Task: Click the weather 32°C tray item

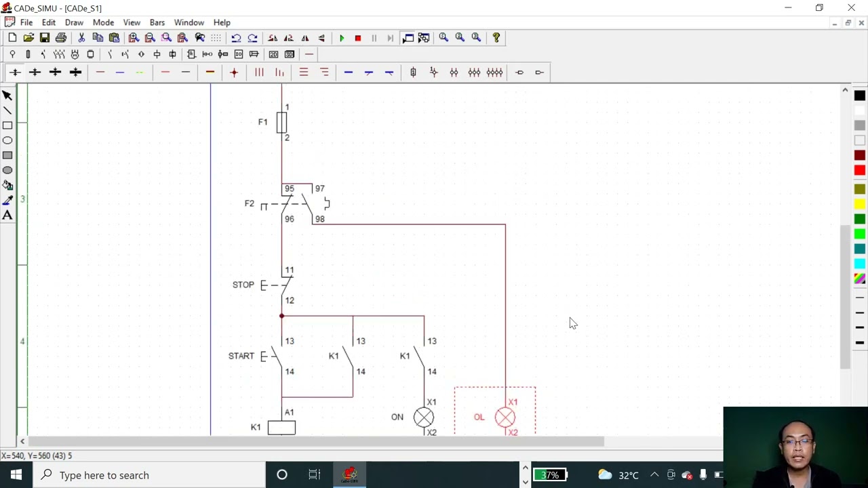Action: (618, 475)
